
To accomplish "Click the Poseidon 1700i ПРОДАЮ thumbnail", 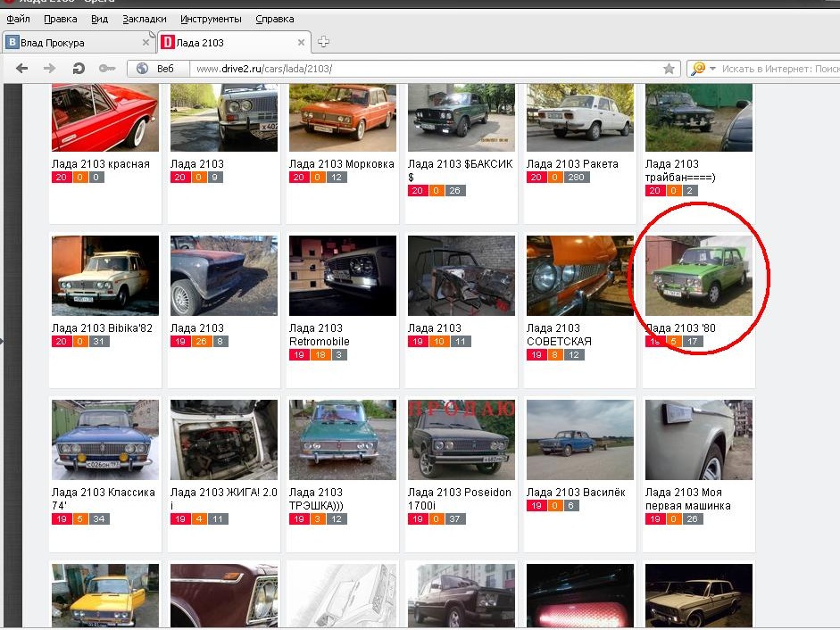I will (x=462, y=440).
